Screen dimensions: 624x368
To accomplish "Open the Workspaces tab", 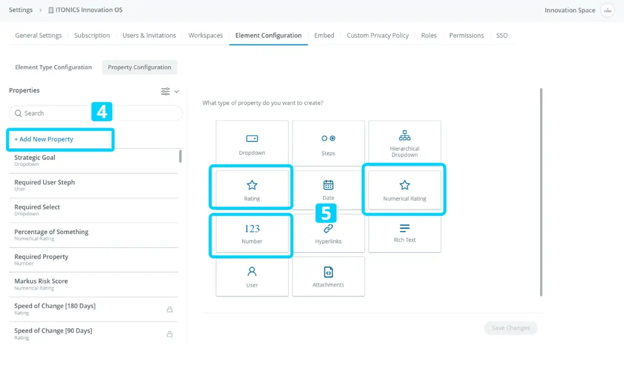I will (x=206, y=35).
